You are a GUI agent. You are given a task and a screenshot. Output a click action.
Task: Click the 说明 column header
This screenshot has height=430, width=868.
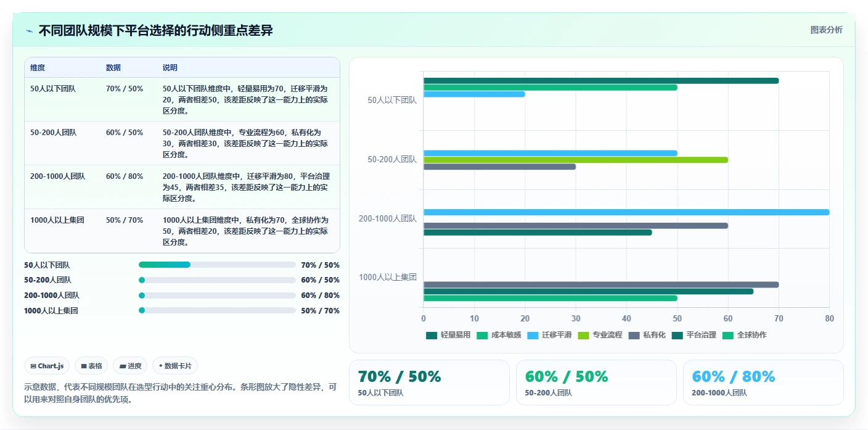pos(170,67)
